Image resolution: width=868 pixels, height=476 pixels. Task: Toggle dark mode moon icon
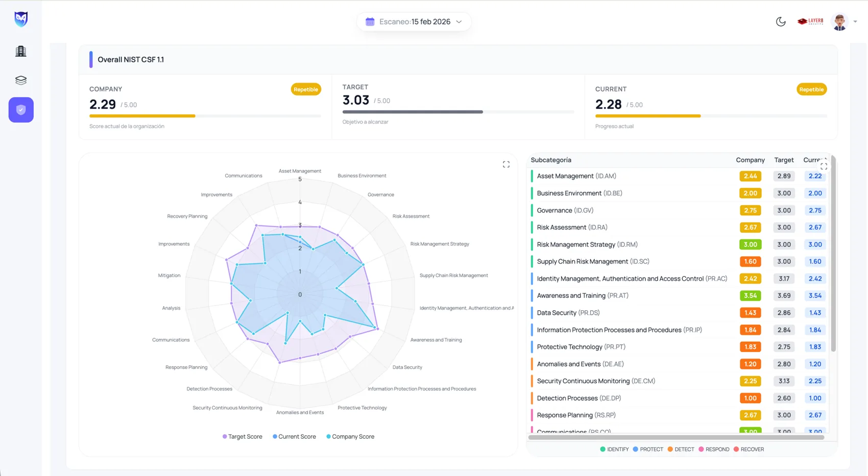[781, 21]
